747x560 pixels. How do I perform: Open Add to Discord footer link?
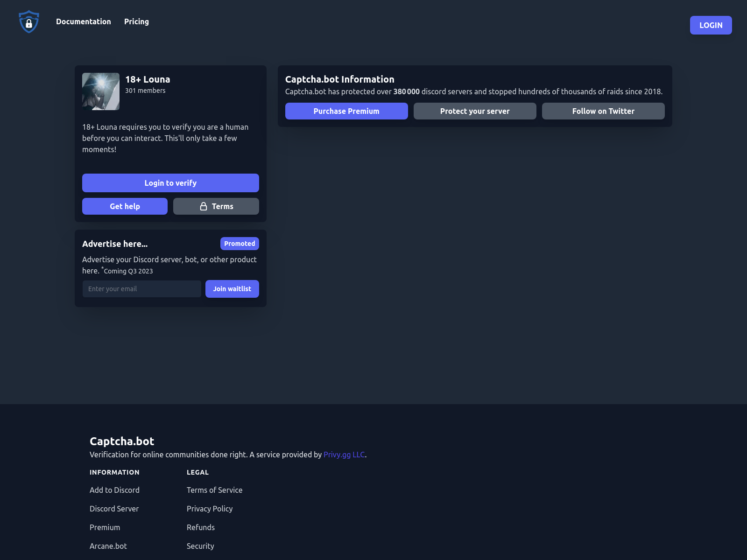point(114,490)
